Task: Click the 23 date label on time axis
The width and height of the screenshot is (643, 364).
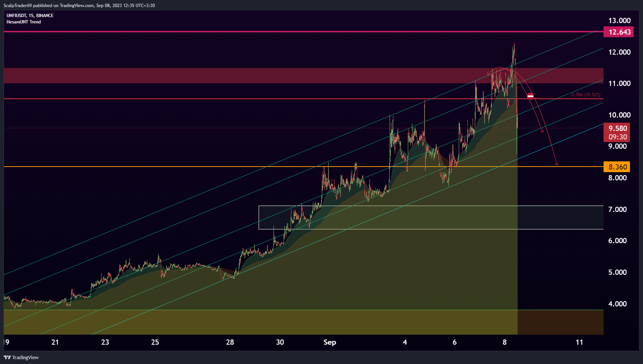Action: click(x=105, y=342)
